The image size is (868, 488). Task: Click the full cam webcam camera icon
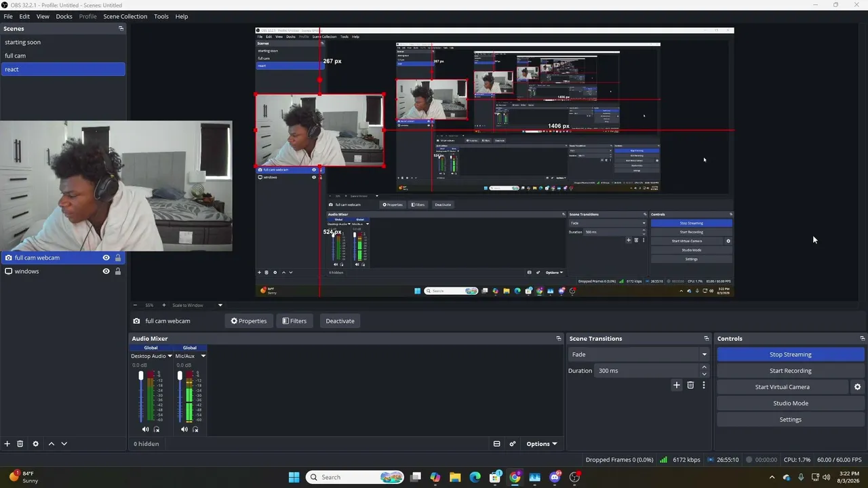[8, 258]
